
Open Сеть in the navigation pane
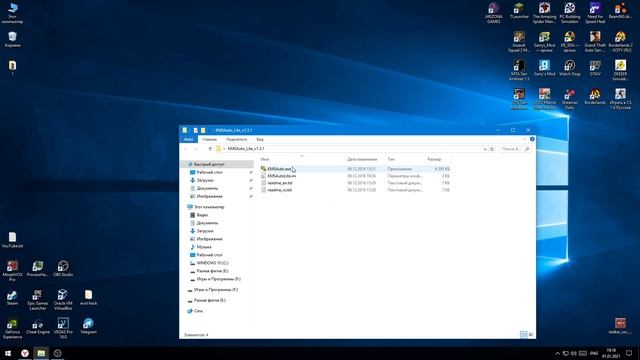tap(198, 311)
